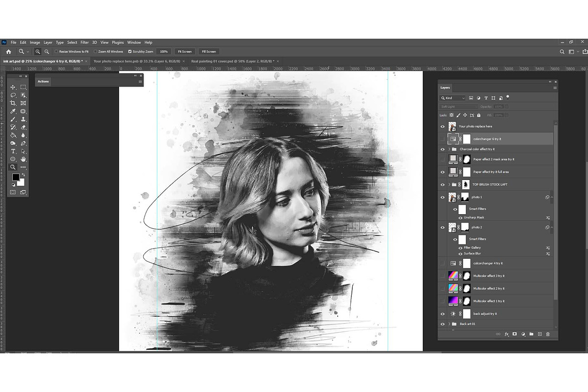The width and height of the screenshot is (588, 392).
Task: Select the Frame tool
Action: (x=23, y=103)
